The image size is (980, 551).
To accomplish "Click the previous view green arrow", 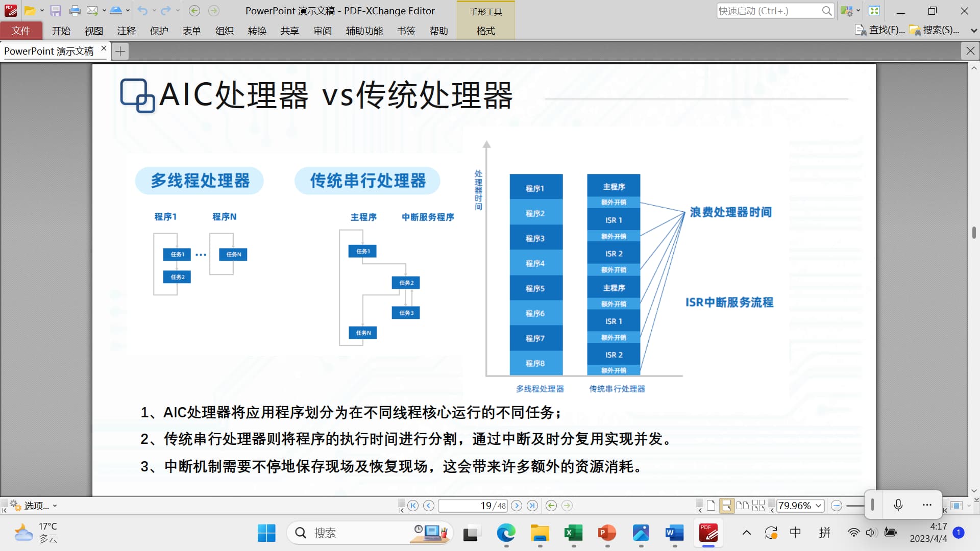I will point(551,506).
